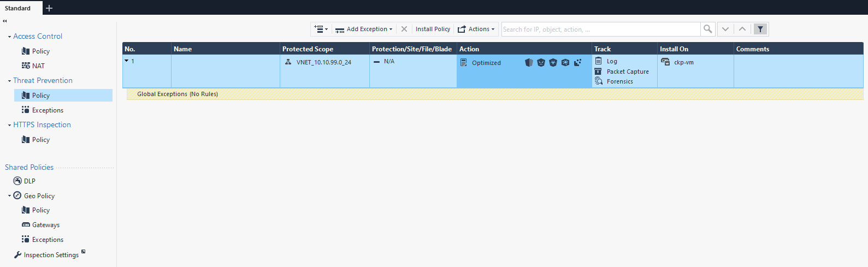Open the Add Exception dropdown

[364, 29]
